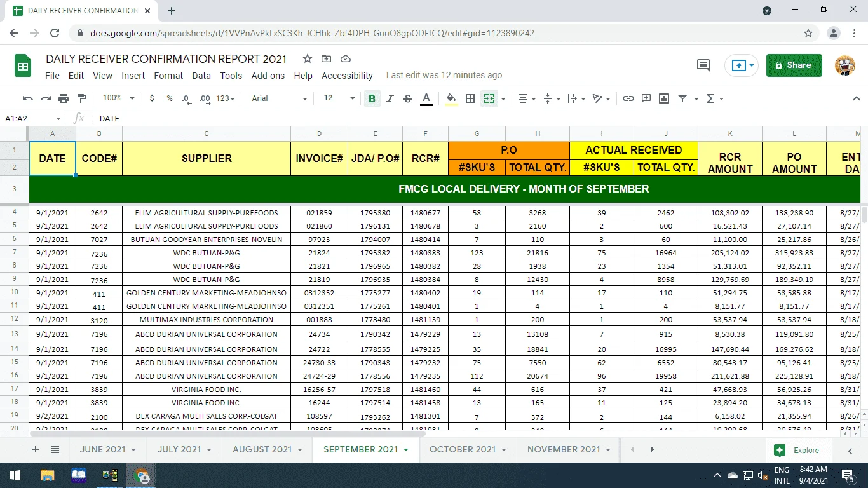View cloud save status

tap(346, 58)
